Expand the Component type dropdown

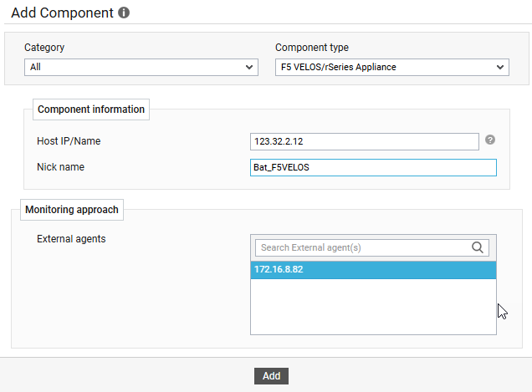click(x=391, y=68)
